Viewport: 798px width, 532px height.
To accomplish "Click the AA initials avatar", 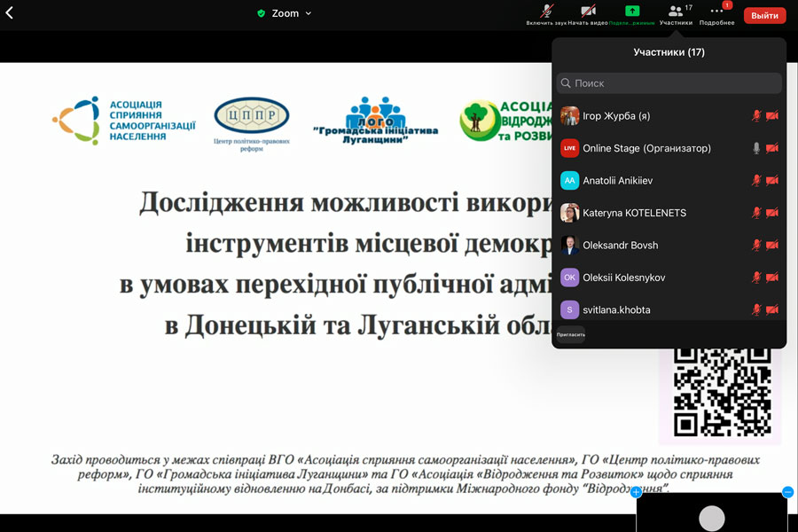I will pyautogui.click(x=569, y=180).
